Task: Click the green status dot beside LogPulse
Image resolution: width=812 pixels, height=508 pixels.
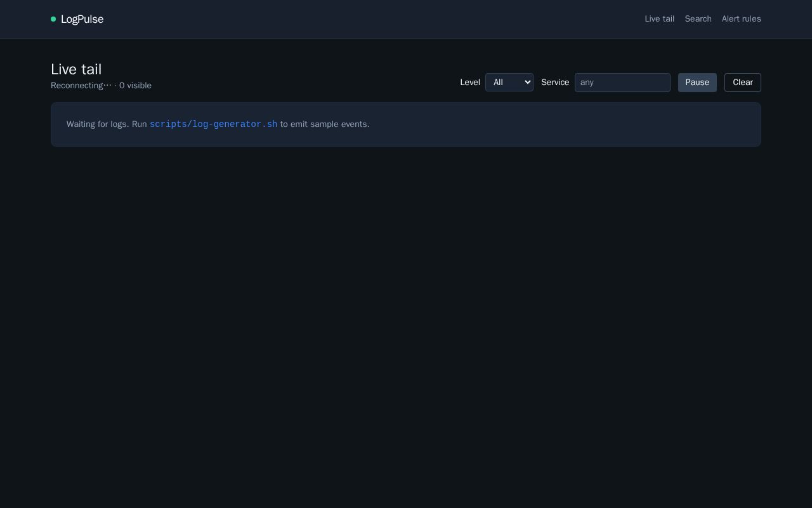Action: tap(53, 19)
